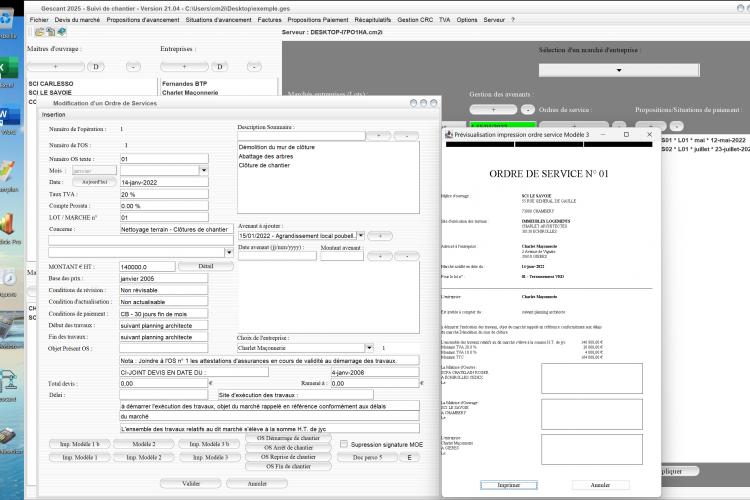750x500 pixels.
Task: Click the open folder toolbar icon
Action: (39, 32)
